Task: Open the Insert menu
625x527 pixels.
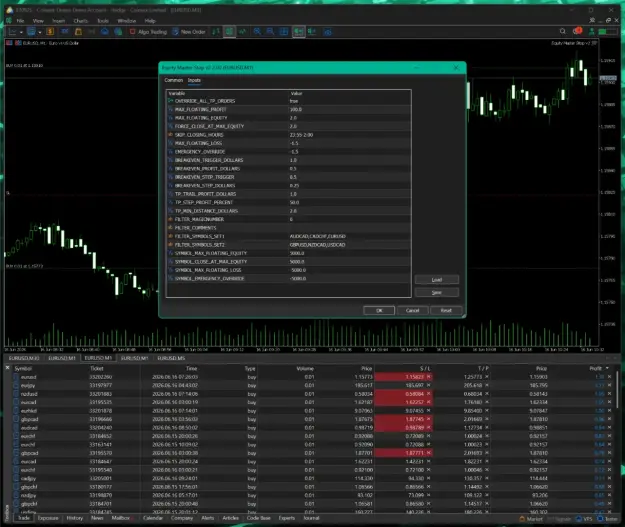Action: [x=59, y=21]
